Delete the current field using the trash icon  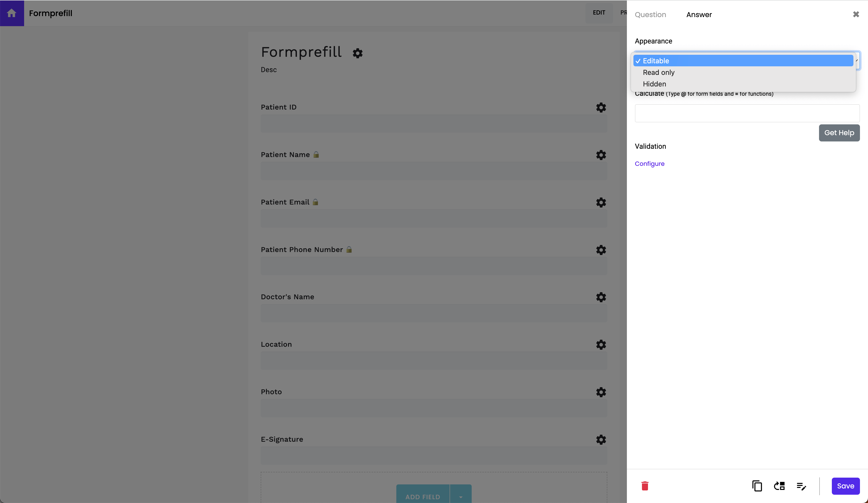645,486
